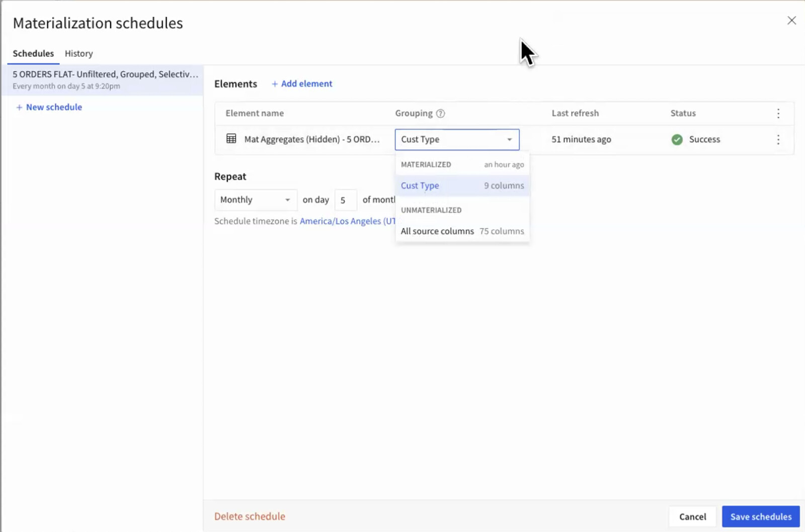The image size is (805, 532).
Task: Open the Monthly repeat frequency dropdown
Action: coord(255,200)
